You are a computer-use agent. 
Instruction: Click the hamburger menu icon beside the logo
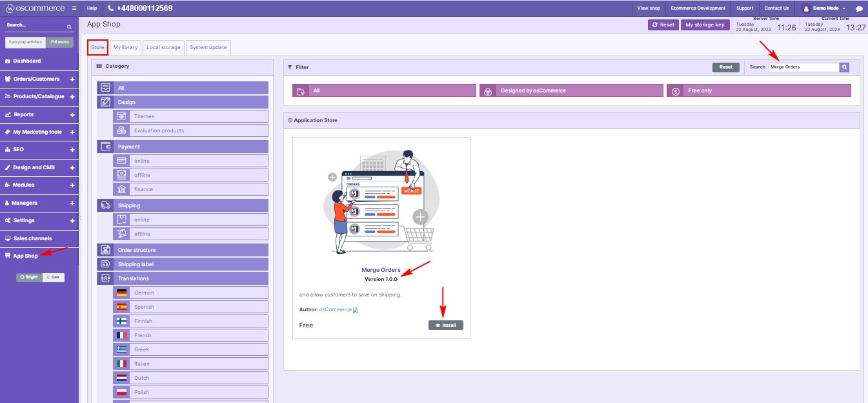(x=75, y=8)
